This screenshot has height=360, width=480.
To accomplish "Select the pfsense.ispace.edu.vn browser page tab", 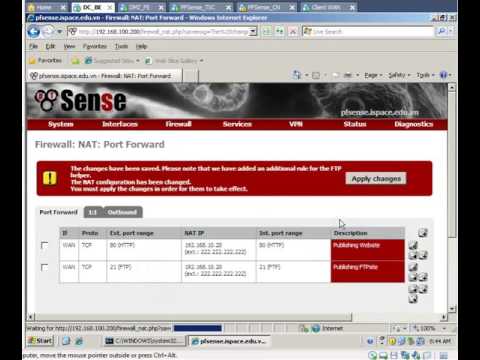I will 105,76.
